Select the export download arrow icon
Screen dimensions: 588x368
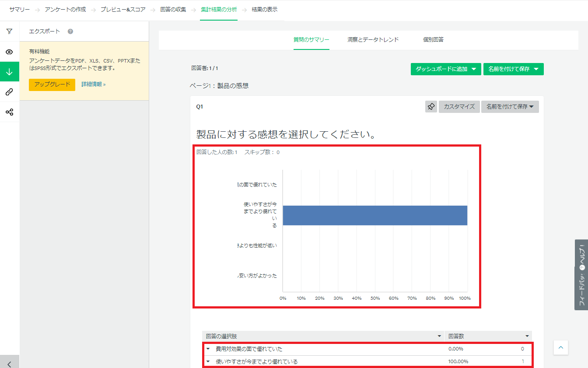9,72
